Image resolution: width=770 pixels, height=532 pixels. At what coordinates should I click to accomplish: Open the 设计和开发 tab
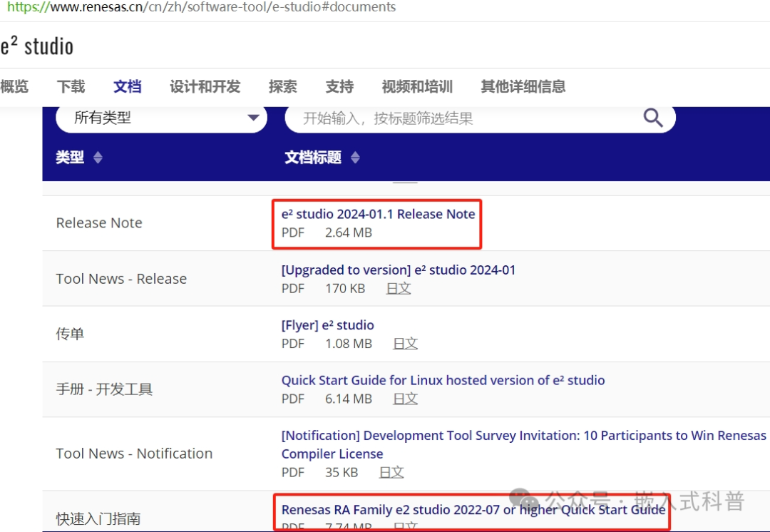[x=205, y=86]
